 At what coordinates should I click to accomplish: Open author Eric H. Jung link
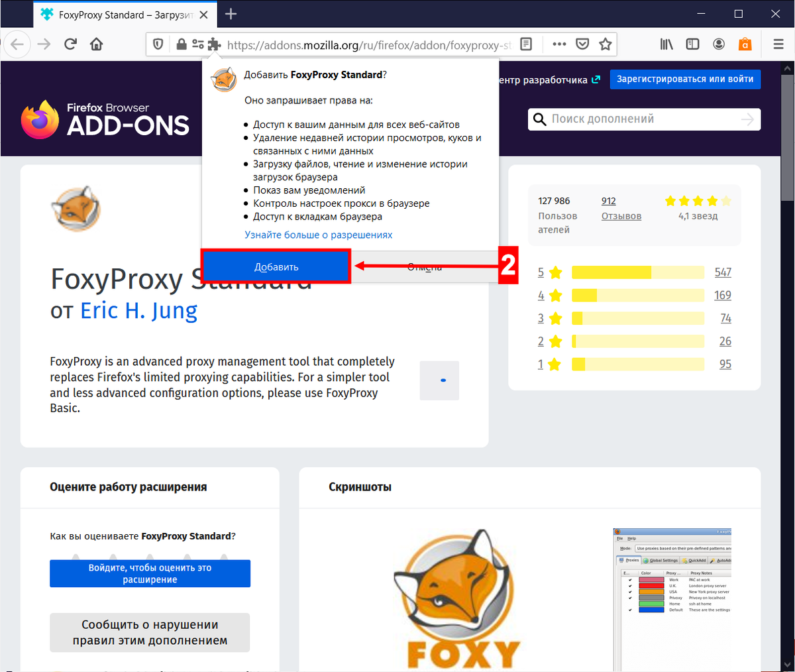138,310
